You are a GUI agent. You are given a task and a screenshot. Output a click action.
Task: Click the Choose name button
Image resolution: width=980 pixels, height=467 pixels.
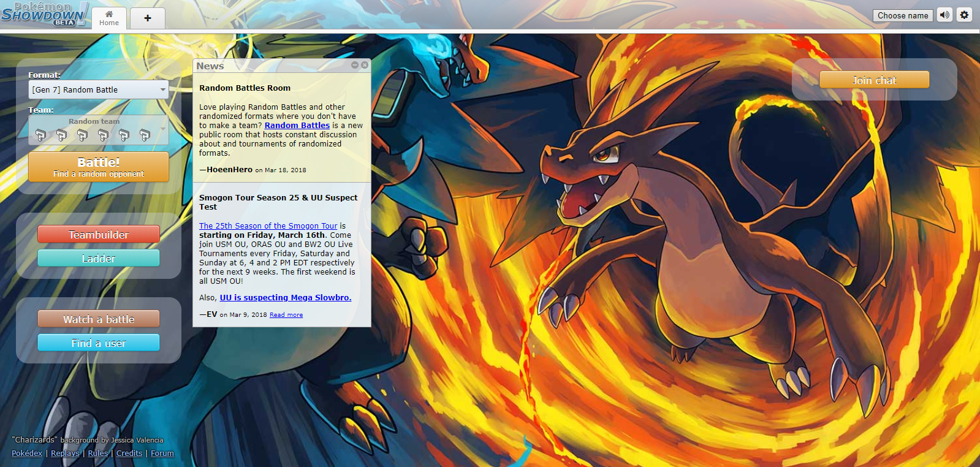902,15
